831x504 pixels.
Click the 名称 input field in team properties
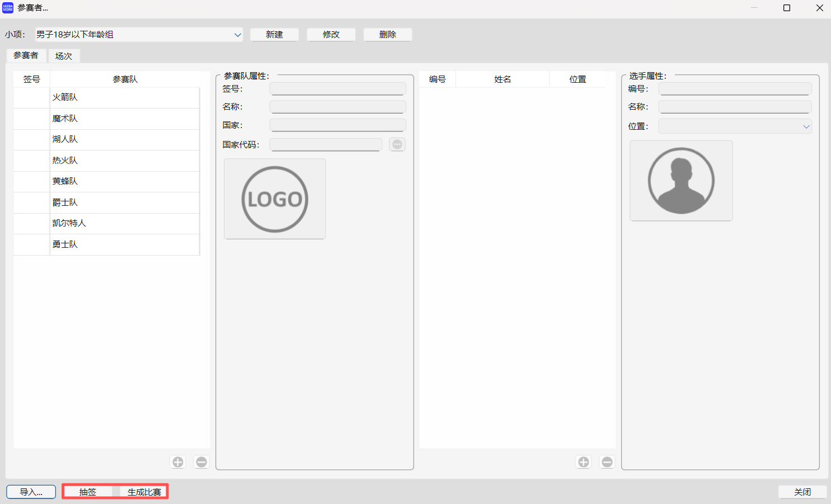(x=337, y=106)
